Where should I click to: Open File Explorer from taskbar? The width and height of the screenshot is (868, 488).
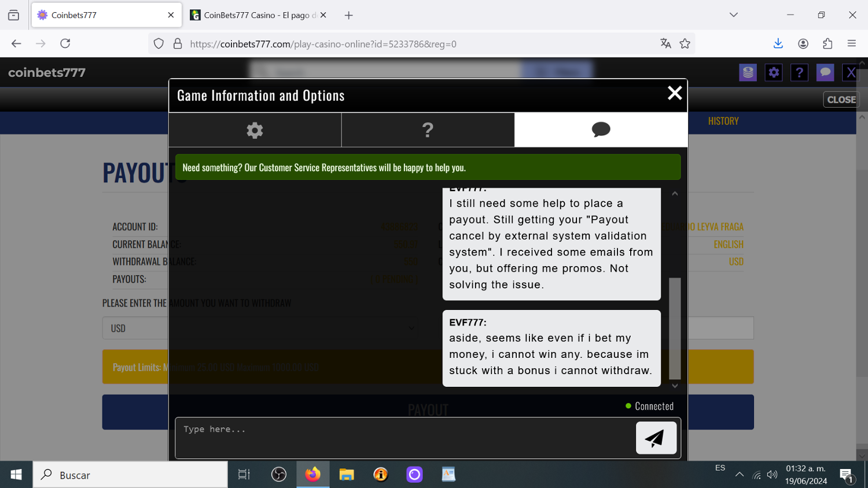(347, 475)
